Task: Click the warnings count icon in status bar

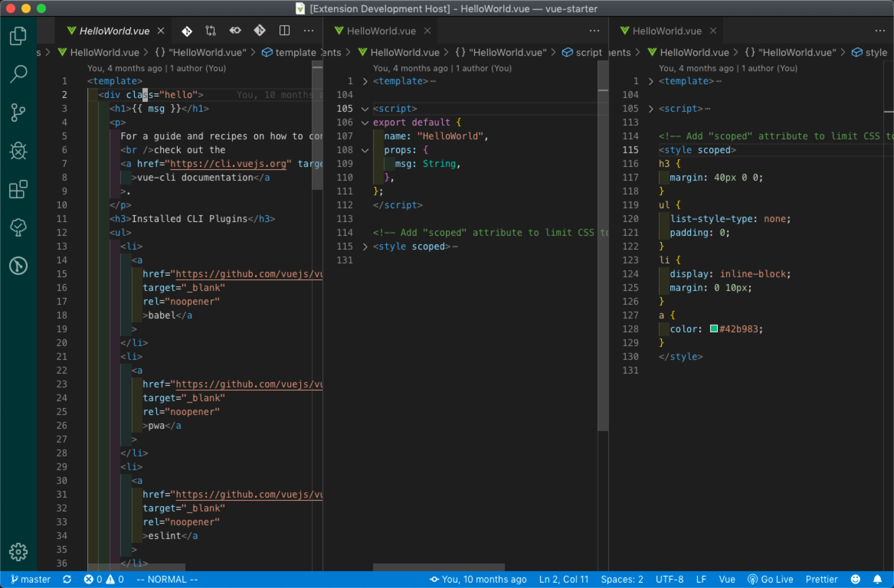Action: pos(115,580)
